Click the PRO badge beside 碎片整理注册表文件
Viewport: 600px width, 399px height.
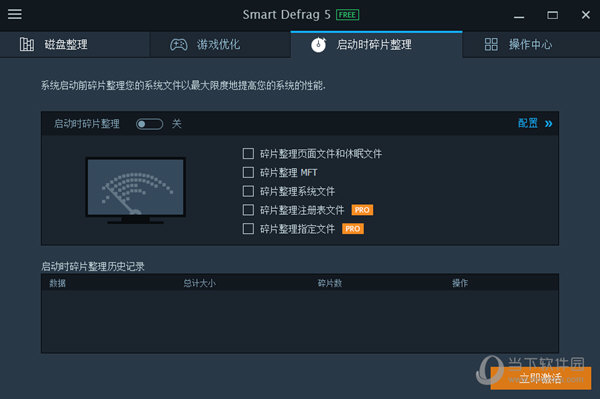pyautogui.click(x=362, y=210)
